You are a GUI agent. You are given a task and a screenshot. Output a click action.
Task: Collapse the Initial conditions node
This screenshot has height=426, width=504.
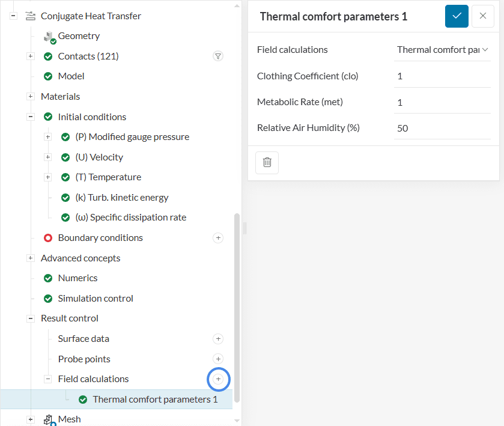(x=31, y=117)
